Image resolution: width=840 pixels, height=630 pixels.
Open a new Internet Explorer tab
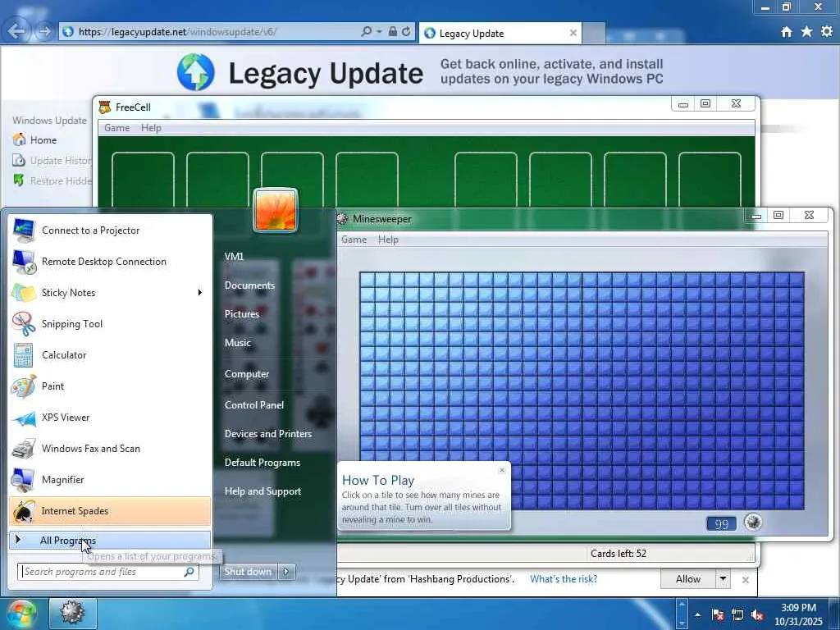coord(594,33)
